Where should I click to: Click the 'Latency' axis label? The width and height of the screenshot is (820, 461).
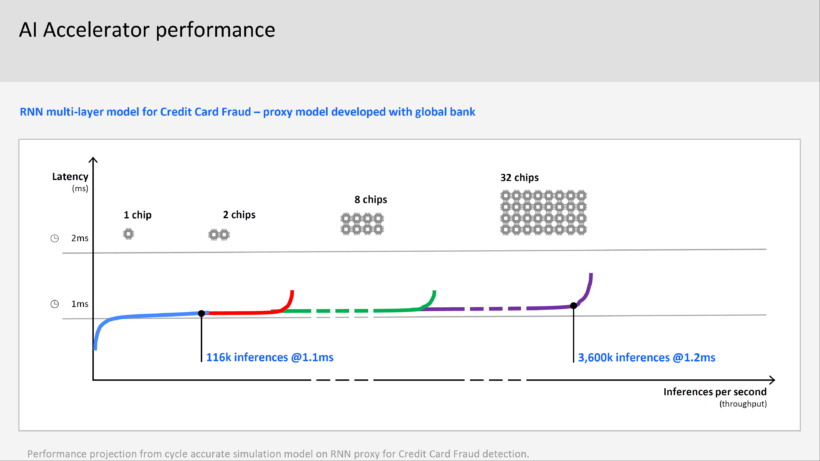tap(70, 177)
